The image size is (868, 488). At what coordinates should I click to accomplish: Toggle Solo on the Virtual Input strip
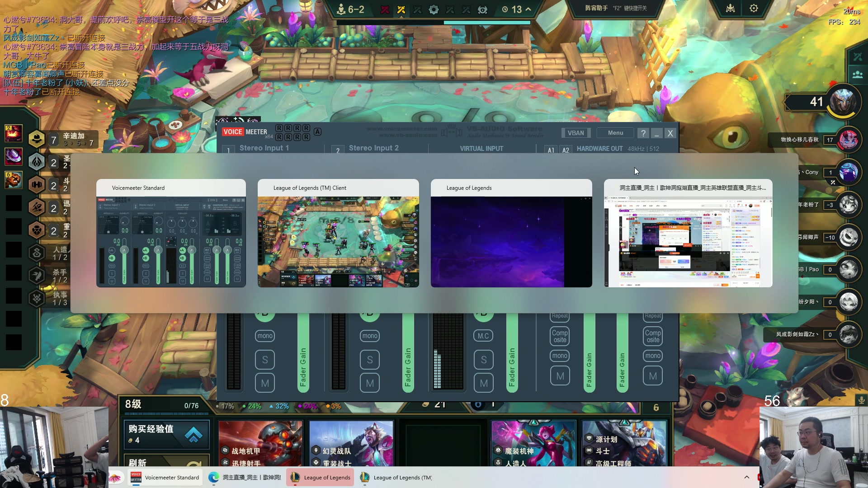point(484,360)
